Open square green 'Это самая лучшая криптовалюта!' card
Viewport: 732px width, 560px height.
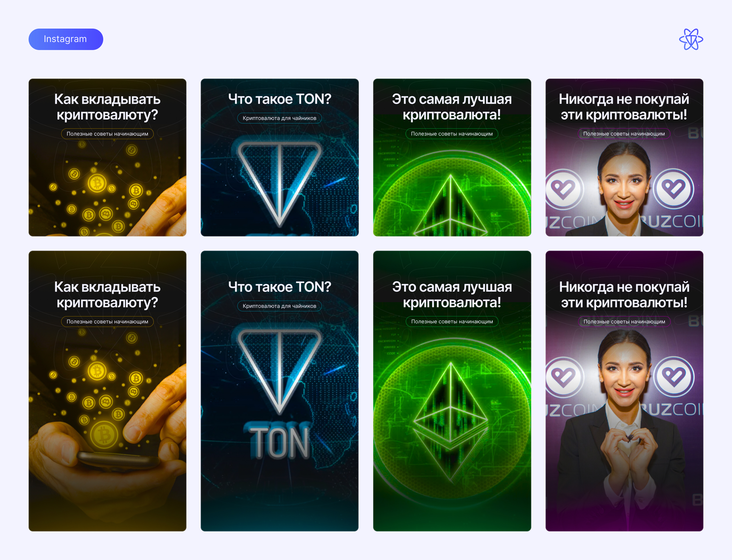(x=452, y=157)
